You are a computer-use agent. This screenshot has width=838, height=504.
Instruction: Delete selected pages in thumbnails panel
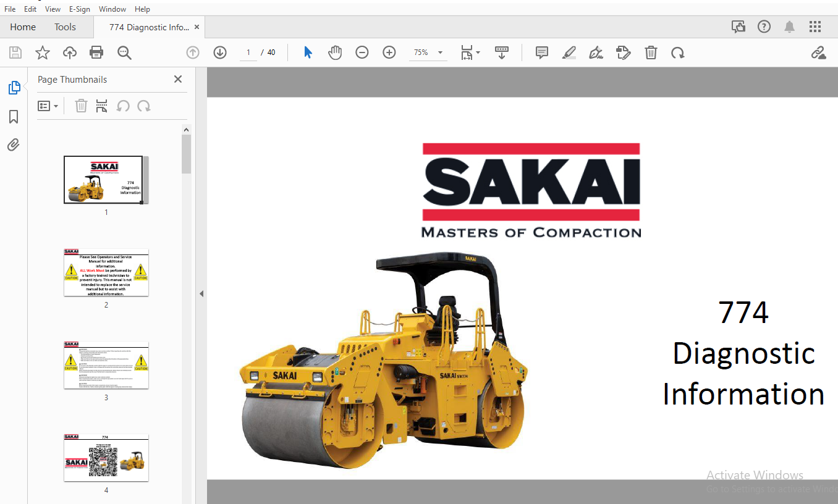(x=81, y=106)
